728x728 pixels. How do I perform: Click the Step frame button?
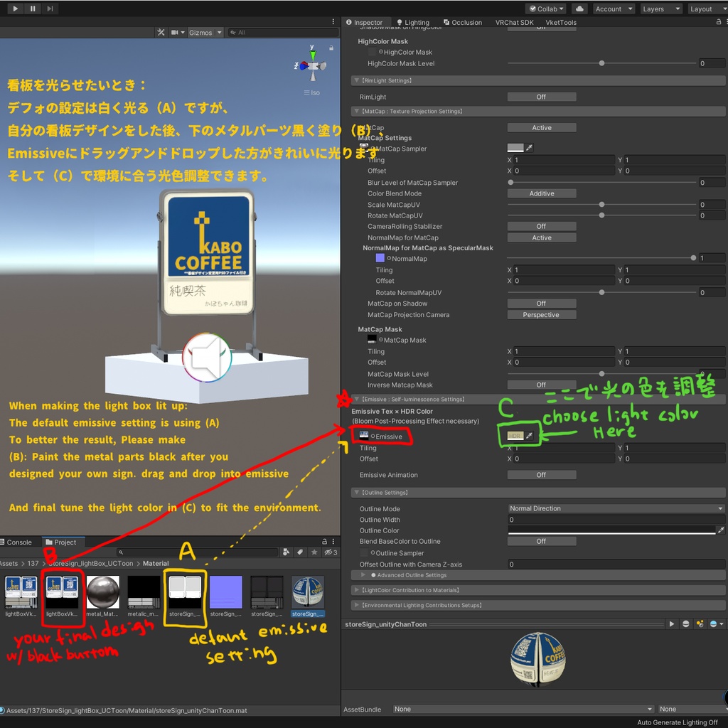click(50, 9)
